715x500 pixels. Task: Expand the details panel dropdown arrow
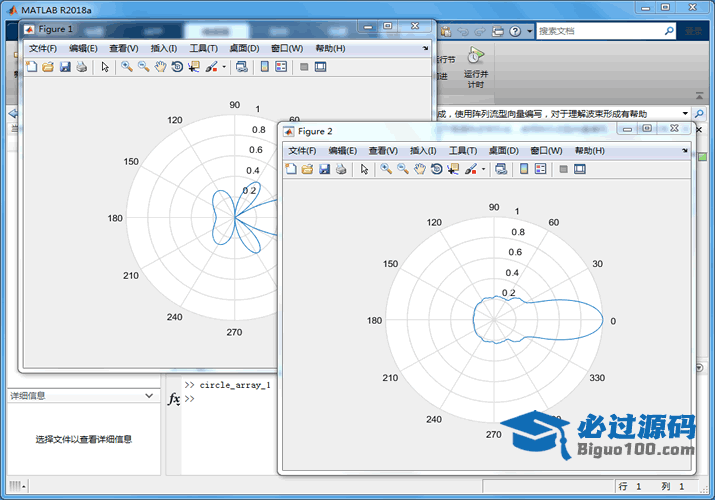[x=150, y=396]
